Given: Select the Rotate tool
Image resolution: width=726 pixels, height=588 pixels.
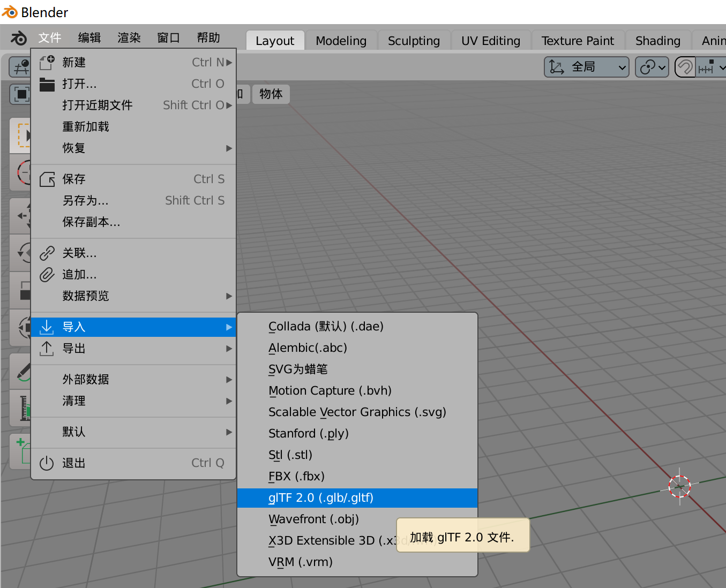Looking at the screenshot, I should (20, 253).
